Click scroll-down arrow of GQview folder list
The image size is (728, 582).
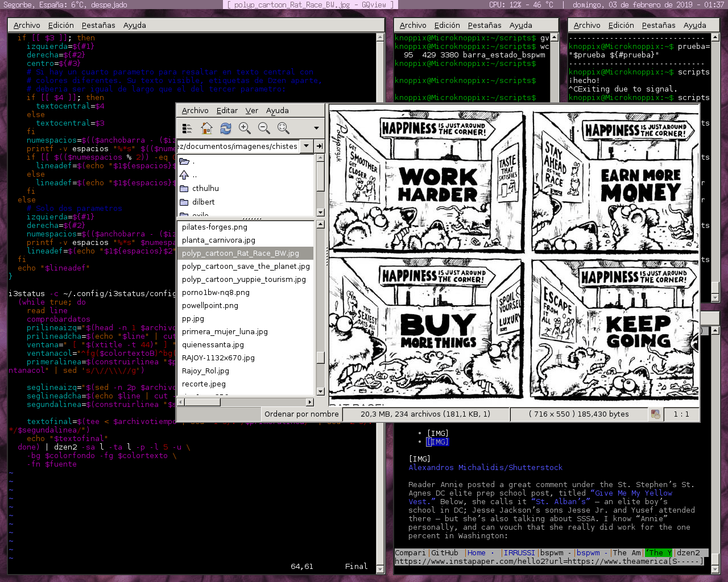point(320,213)
